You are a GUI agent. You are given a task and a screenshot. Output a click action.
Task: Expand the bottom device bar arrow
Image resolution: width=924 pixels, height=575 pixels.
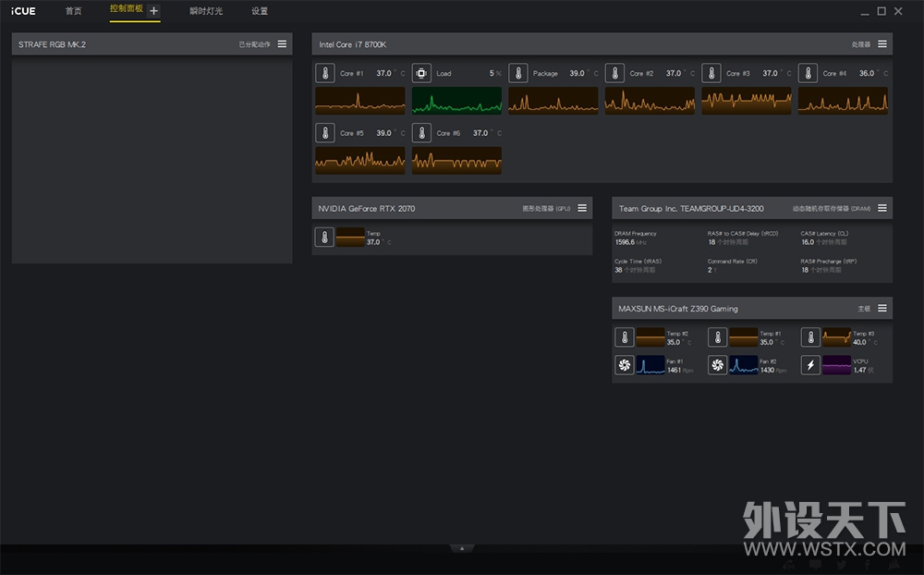coord(462,548)
